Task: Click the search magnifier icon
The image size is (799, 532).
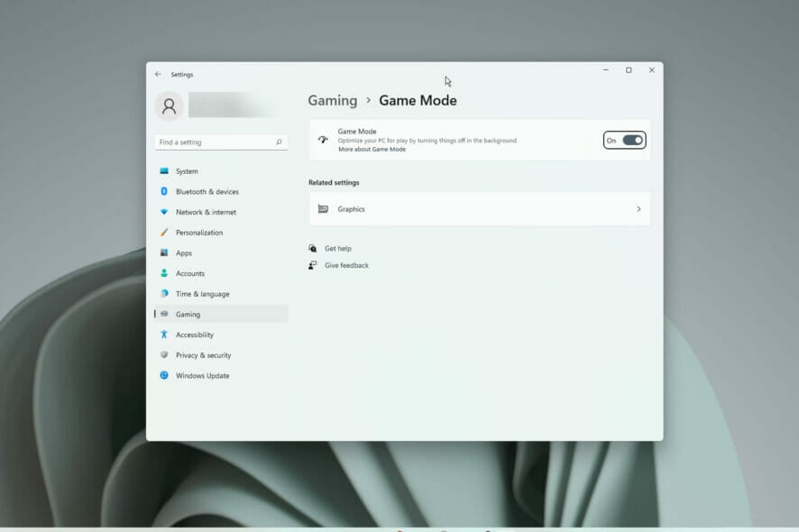Action: click(x=279, y=142)
